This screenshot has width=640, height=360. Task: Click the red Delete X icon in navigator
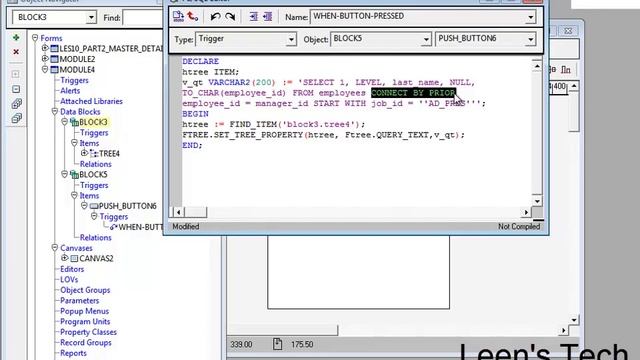click(x=16, y=52)
